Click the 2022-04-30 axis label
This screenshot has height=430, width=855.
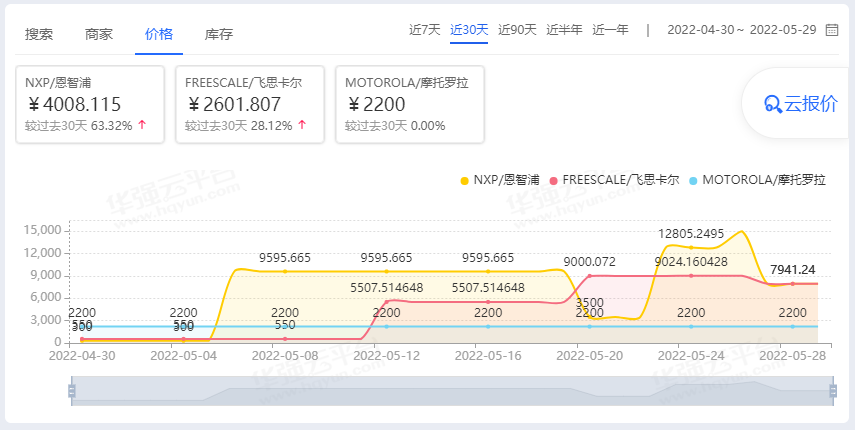coord(82,356)
